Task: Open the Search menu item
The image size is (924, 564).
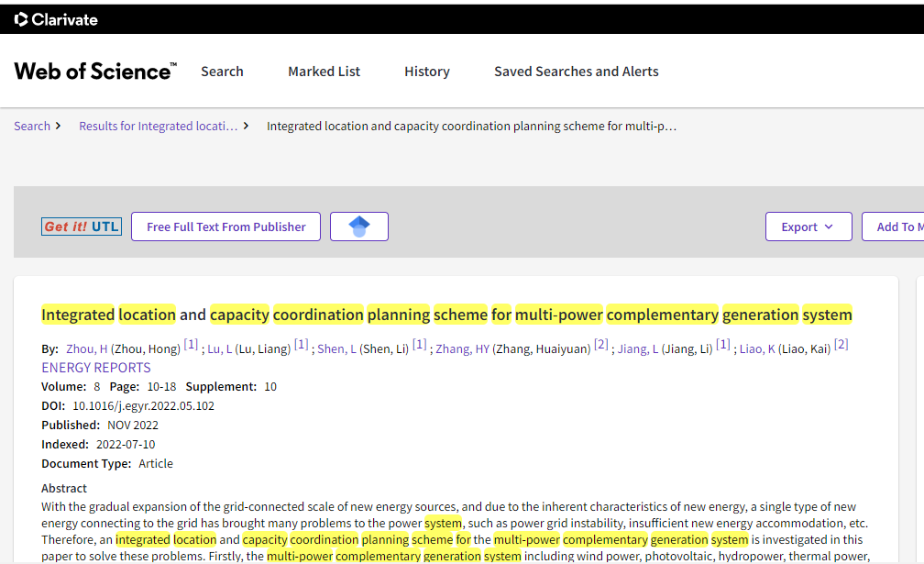Action: 222,72
